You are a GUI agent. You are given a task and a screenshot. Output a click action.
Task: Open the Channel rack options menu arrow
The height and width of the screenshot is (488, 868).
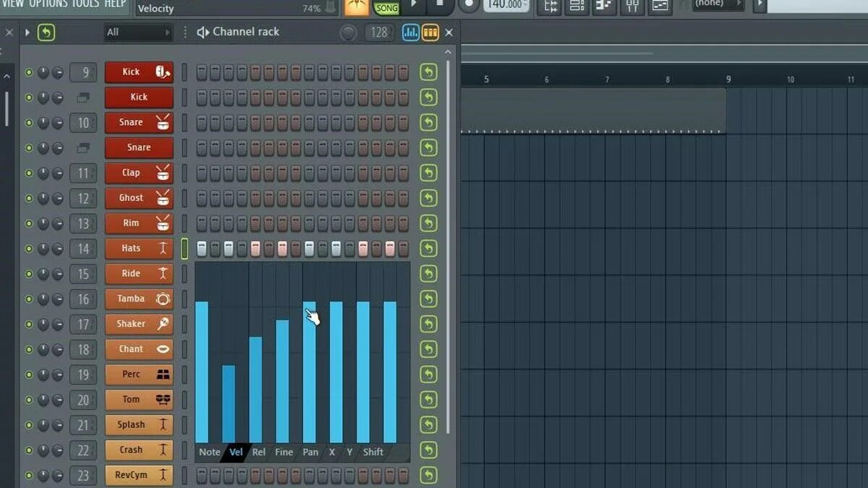click(x=27, y=32)
